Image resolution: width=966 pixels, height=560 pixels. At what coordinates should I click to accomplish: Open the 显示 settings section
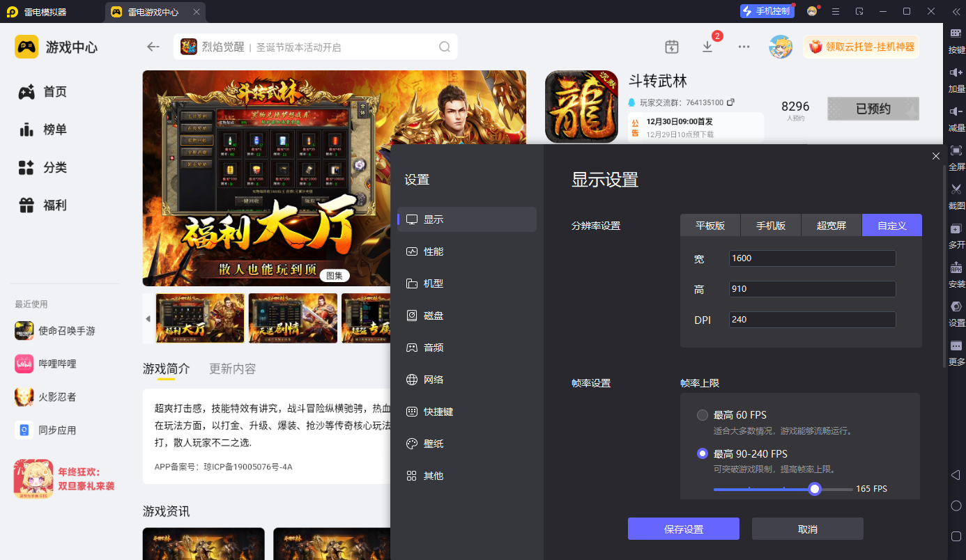[x=467, y=219]
